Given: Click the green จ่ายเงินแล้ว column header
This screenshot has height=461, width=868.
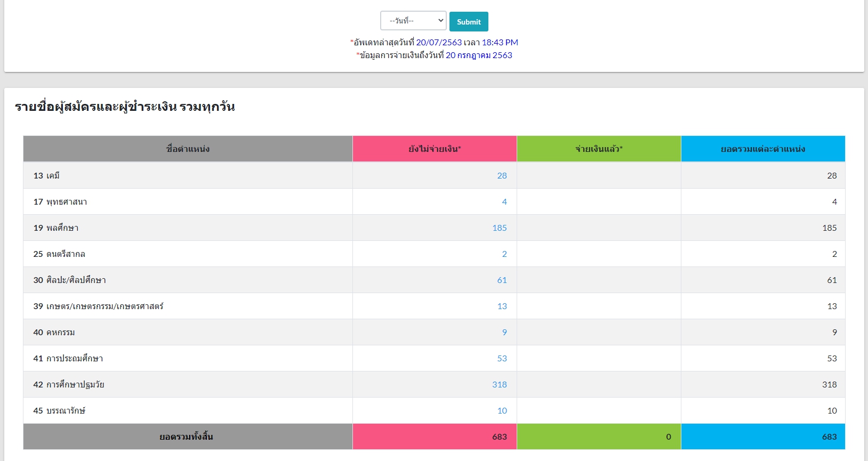Looking at the screenshot, I should (599, 149).
